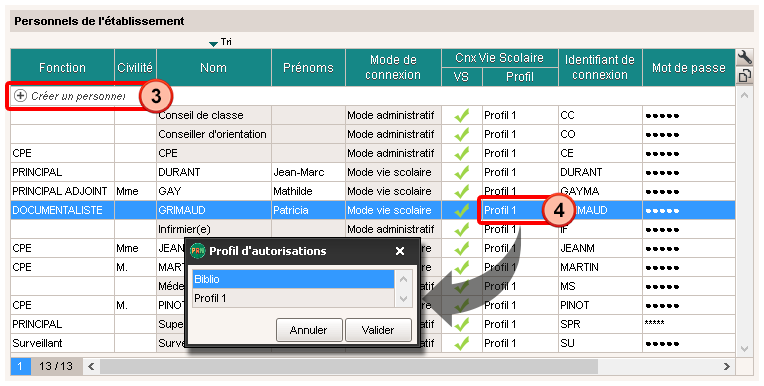Click the Annuler button

point(309,330)
